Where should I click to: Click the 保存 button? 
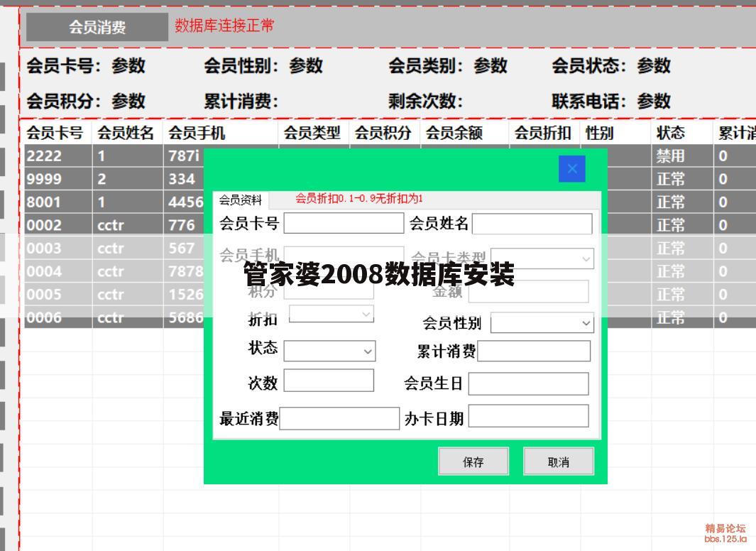coord(473,462)
